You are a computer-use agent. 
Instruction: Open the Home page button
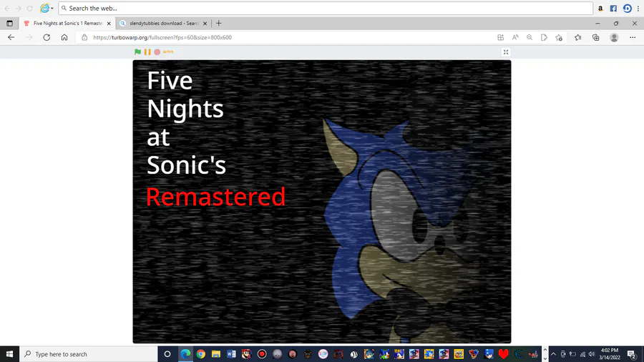64,37
